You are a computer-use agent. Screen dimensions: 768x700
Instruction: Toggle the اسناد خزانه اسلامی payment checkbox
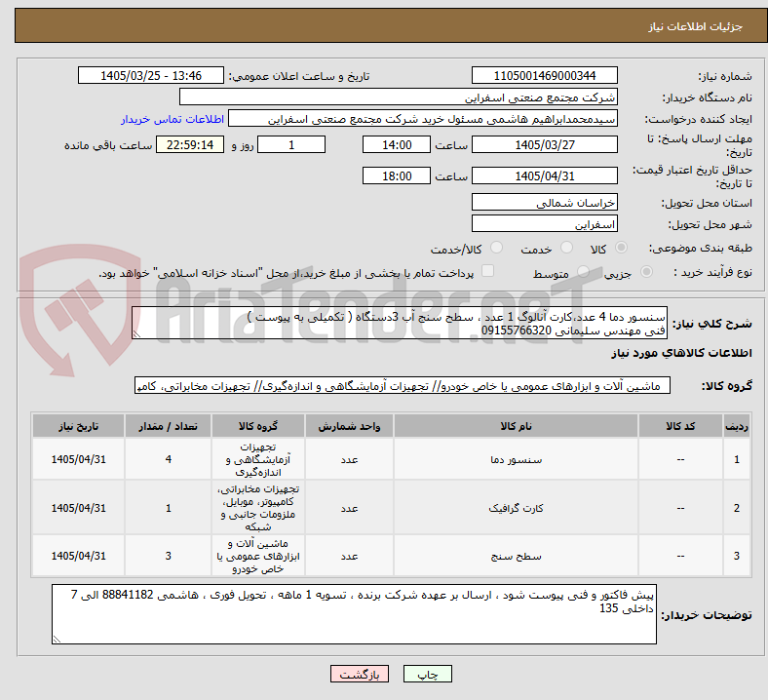pyautogui.click(x=488, y=271)
